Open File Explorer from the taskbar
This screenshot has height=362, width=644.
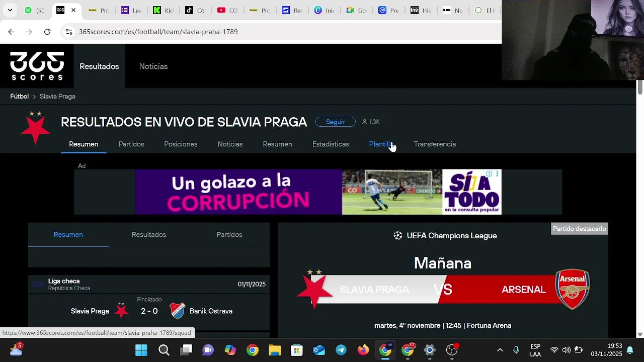274,350
